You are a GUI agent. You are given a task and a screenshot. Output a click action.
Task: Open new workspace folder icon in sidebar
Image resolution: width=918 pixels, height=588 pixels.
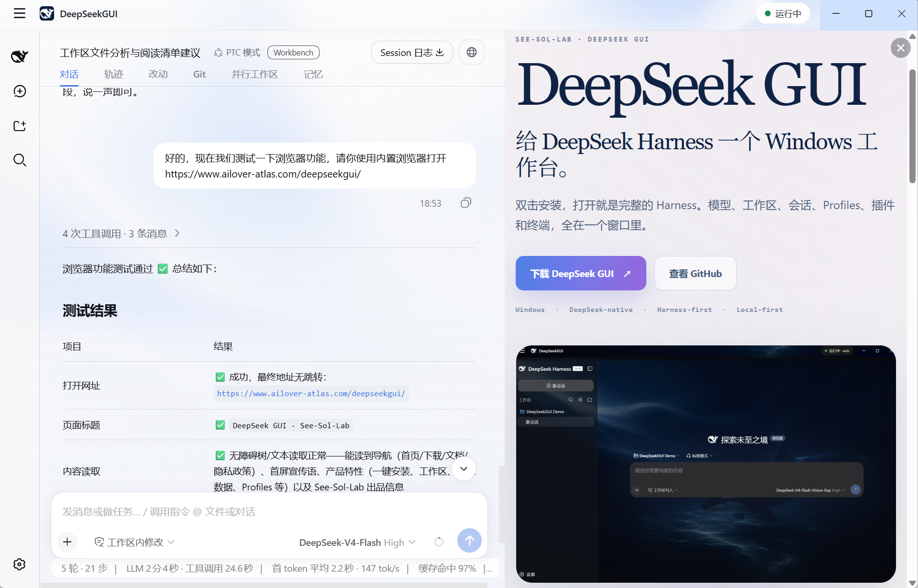(x=20, y=126)
